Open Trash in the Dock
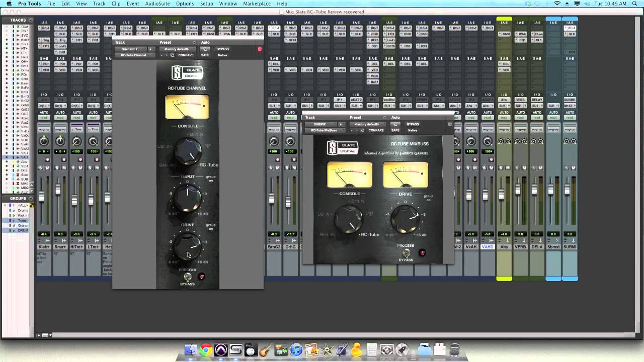Viewport: 644px width, 362px height. (455, 350)
